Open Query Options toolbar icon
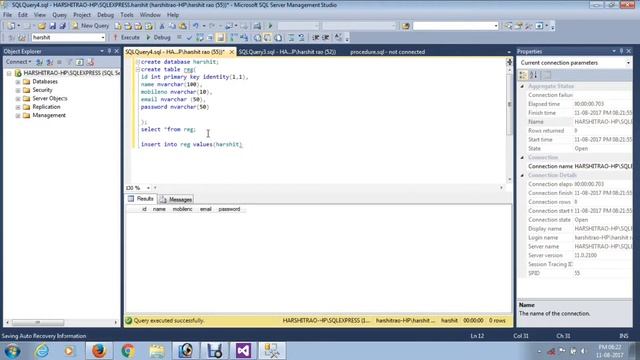The height and width of the screenshot is (360, 640). point(210,38)
